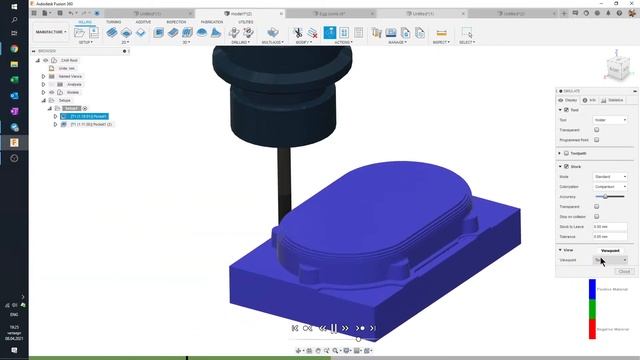
Task: Collapse the Setups tree node
Action: [x=43, y=100]
